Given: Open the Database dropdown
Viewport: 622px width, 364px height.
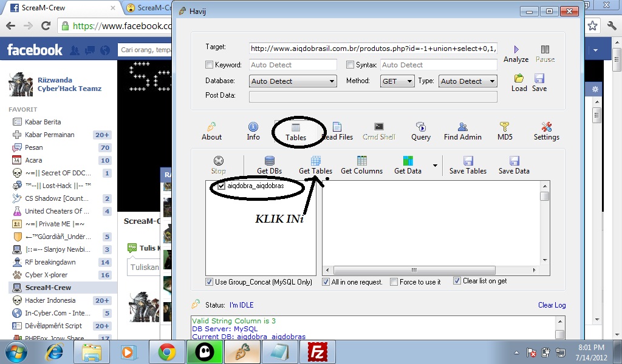Looking at the screenshot, I should (x=293, y=81).
